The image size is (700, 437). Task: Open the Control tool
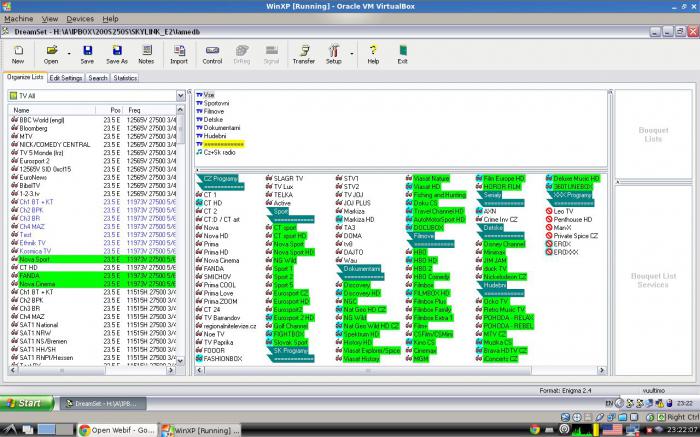click(x=212, y=54)
